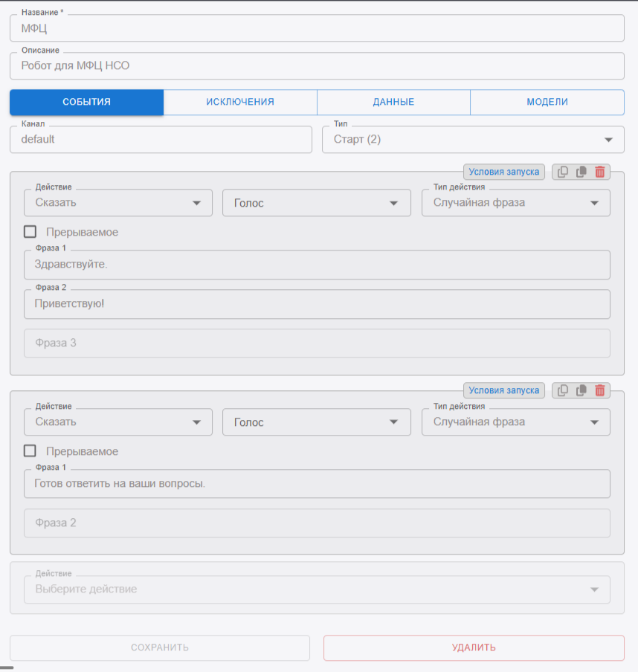This screenshot has height=672, width=638.
Task: Open the Тип dropdown showing Старт (2)
Action: pyautogui.click(x=473, y=140)
